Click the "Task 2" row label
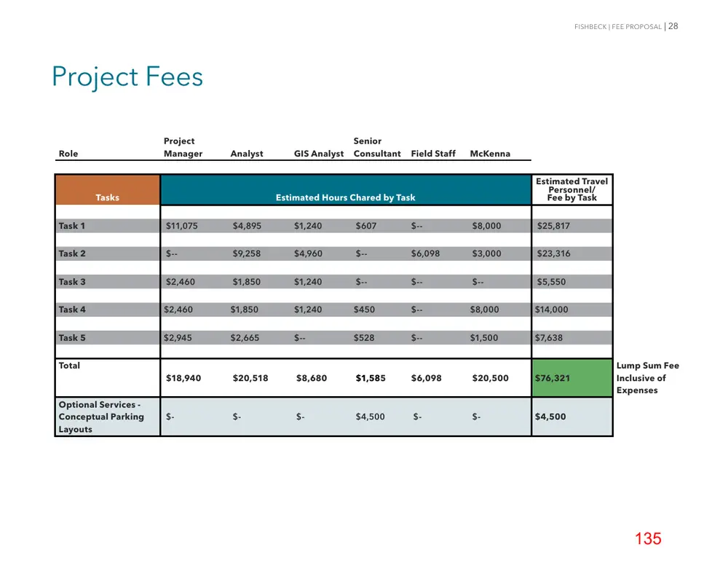Viewport: 728px width, 563px height. point(72,253)
